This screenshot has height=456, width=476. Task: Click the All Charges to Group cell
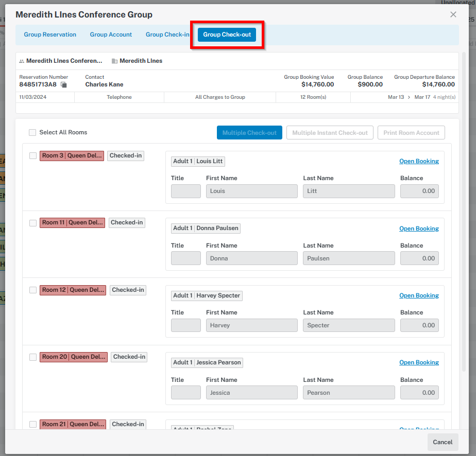tap(220, 97)
